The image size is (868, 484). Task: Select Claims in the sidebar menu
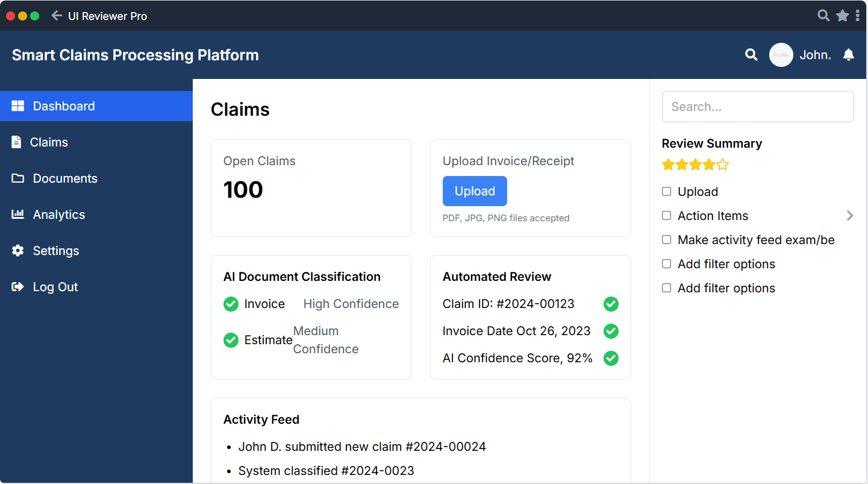pyautogui.click(x=49, y=142)
